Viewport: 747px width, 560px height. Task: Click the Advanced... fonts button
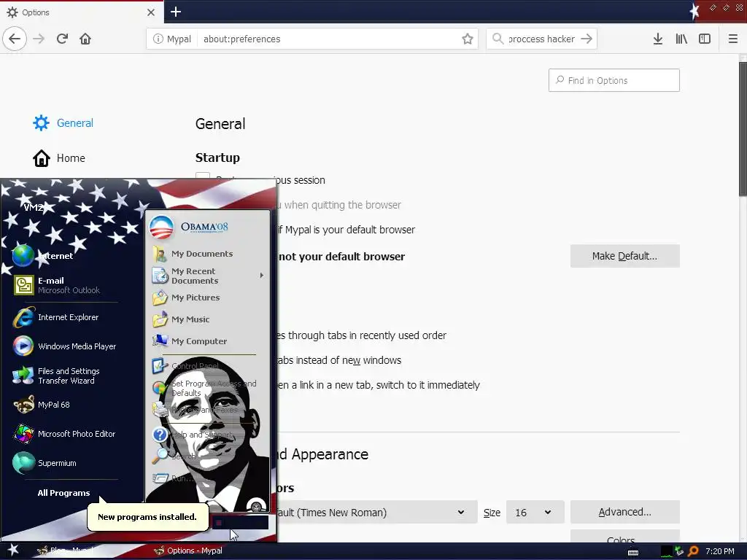624,512
